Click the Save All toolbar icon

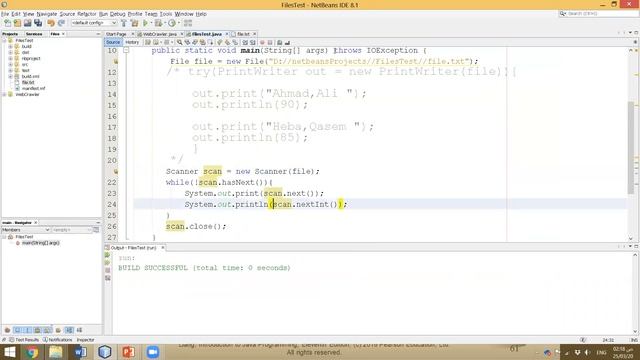pyautogui.click(x=38, y=23)
